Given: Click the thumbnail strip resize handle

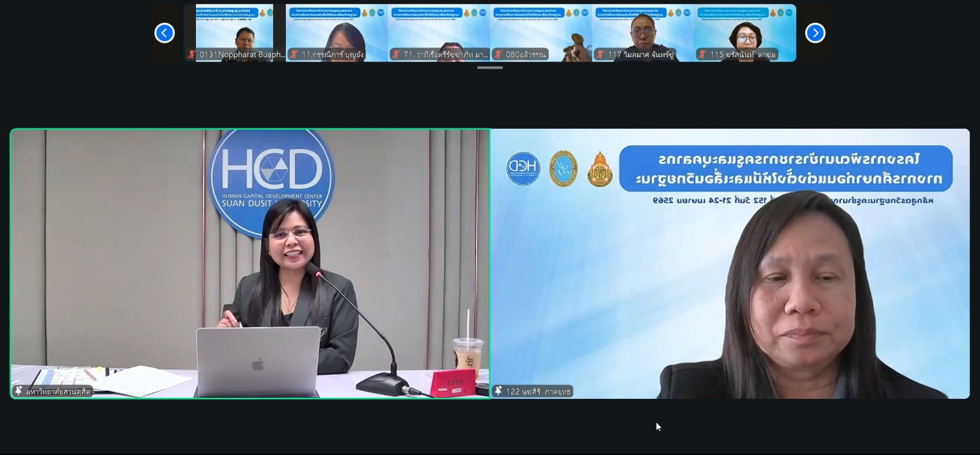Looking at the screenshot, I should point(489,68).
